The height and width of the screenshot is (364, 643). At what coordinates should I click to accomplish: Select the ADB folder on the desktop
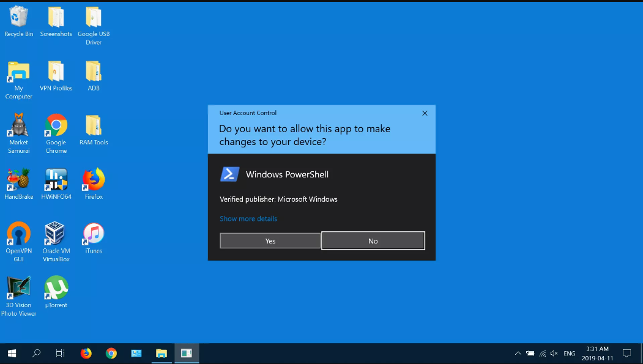point(94,76)
